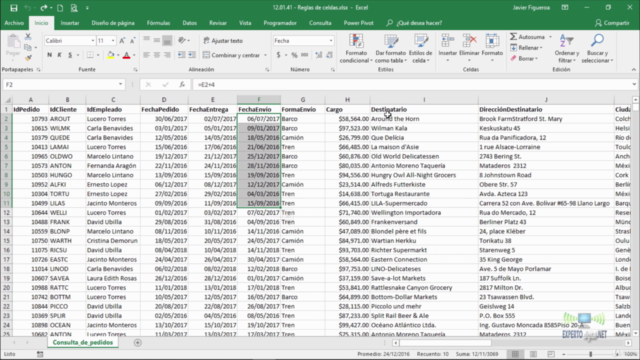
Task: Switch to the Datos tab
Action: pos(189,23)
